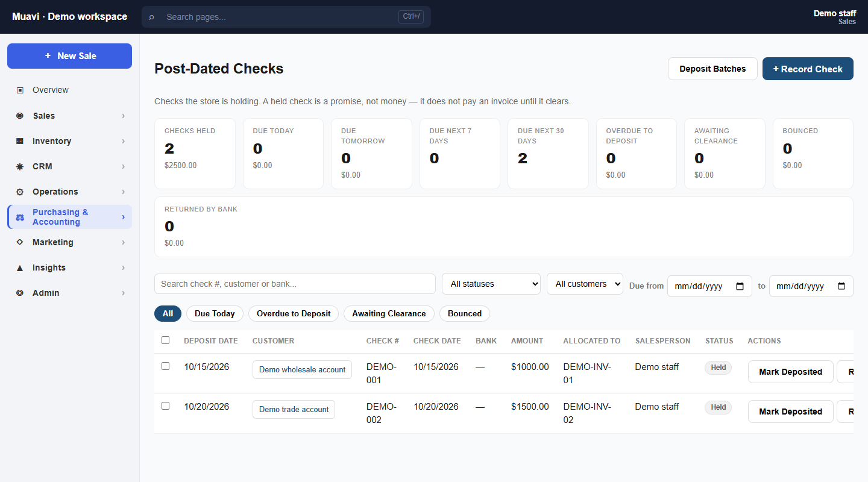Open Demo wholesale account customer link
This screenshot has height=482, width=868.
tap(302, 369)
